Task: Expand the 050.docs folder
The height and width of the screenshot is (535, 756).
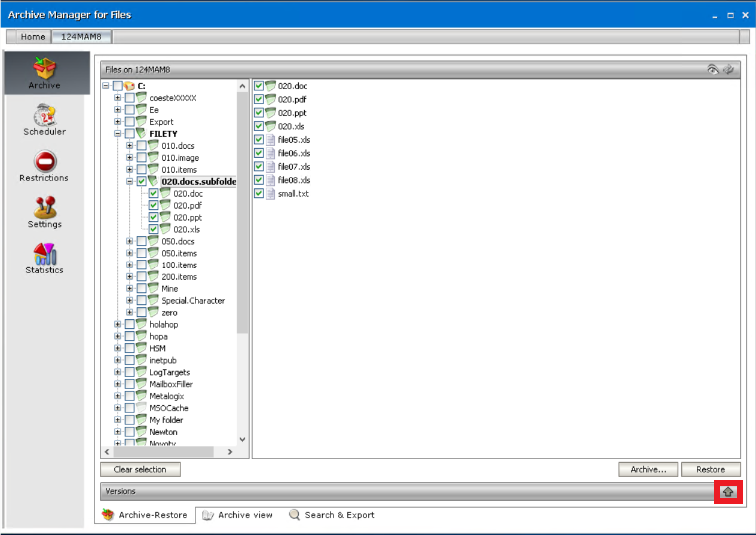Action: pyautogui.click(x=130, y=241)
